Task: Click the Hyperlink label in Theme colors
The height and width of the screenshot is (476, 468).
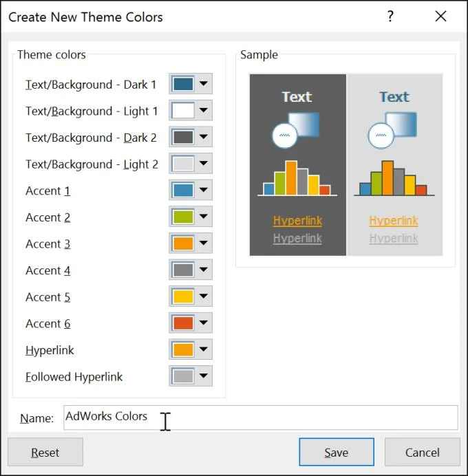Action: 50,350
